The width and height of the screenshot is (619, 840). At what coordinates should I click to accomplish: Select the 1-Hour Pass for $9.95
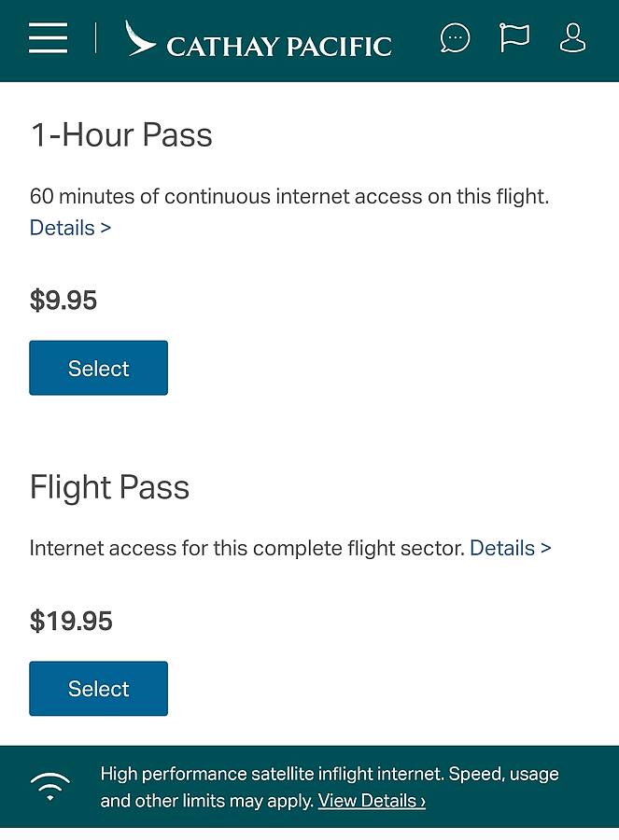click(98, 368)
